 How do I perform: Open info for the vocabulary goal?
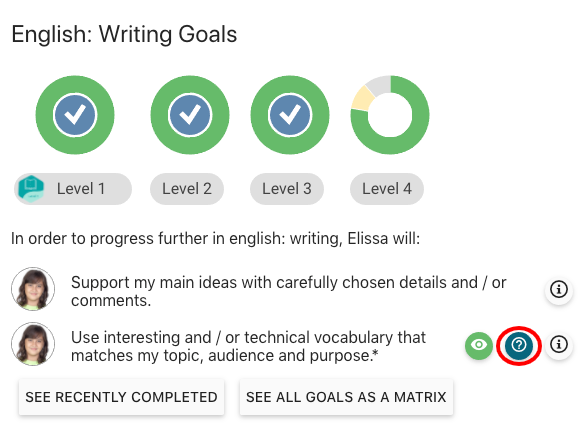[x=559, y=344]
